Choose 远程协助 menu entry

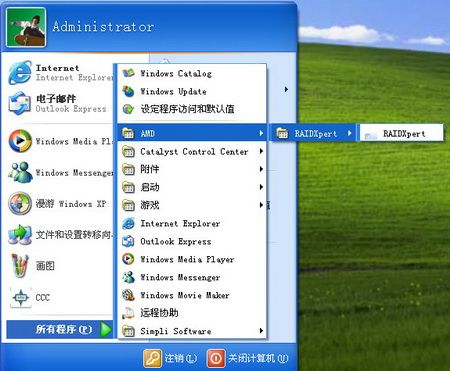click(192, 313)
